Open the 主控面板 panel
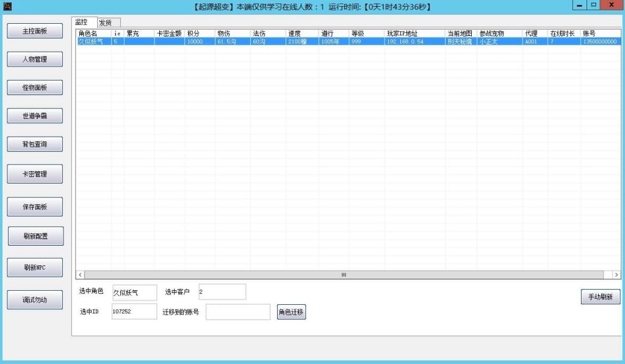This screenshot has width=625, height=364. click(x=35, y=31)
